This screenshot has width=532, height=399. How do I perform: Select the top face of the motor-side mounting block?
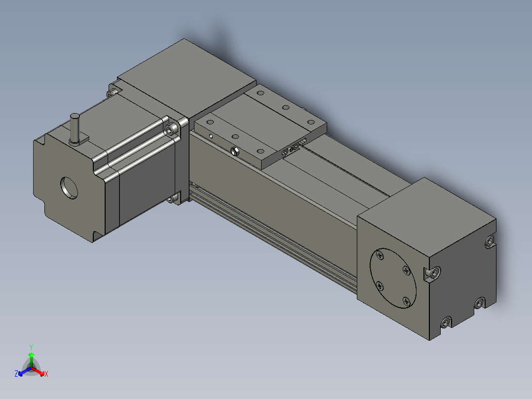pos(187,78)
